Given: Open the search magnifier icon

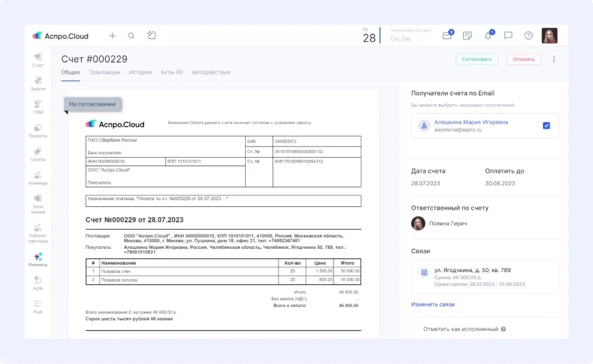Looking at the screenshot, I should (131, 36).
